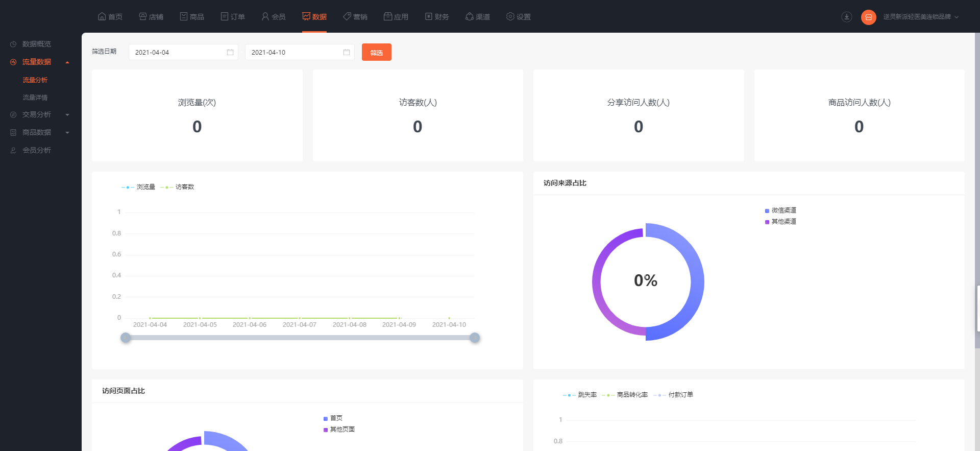Click the orange store avatar icon

click(869, 17)
